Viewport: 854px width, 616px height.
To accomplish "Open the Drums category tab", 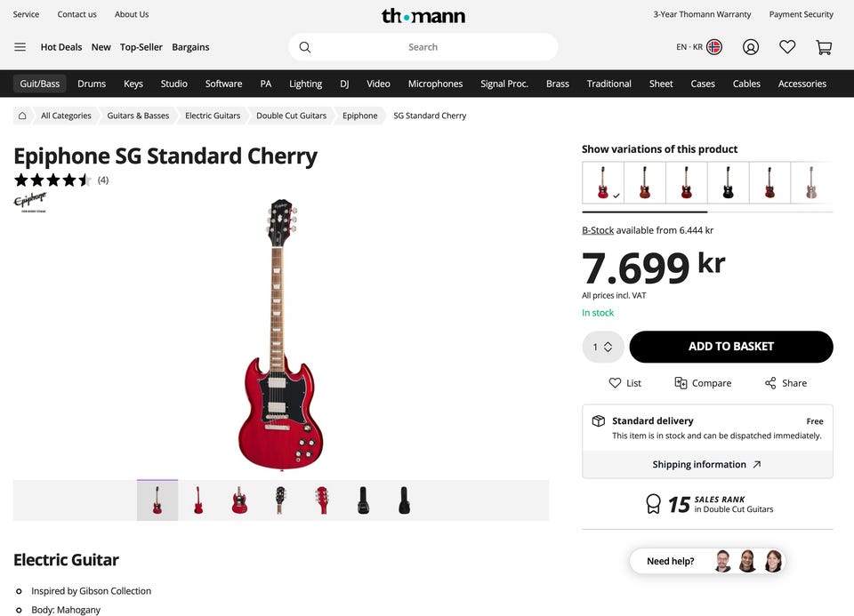I will pyautogui.click(x=92, y=84).
